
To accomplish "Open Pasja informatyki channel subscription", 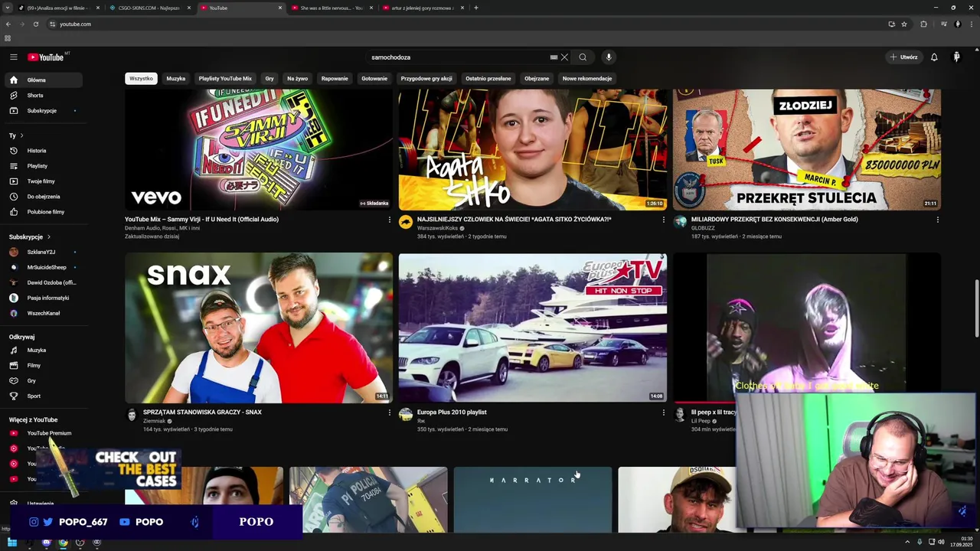I will point(43,298).
